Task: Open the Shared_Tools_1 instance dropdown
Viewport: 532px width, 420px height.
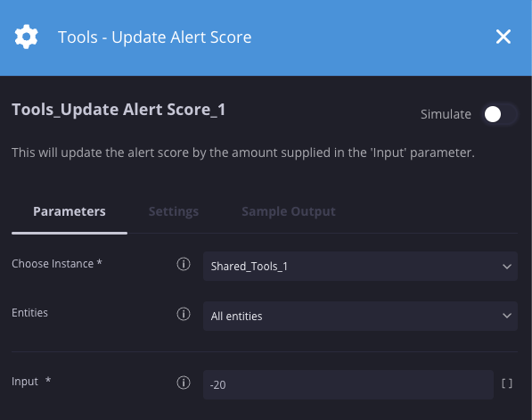Action: coord(360,267)
